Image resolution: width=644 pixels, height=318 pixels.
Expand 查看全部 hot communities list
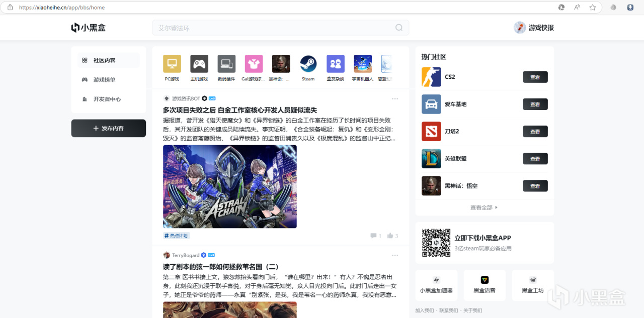tap(484, 207)
